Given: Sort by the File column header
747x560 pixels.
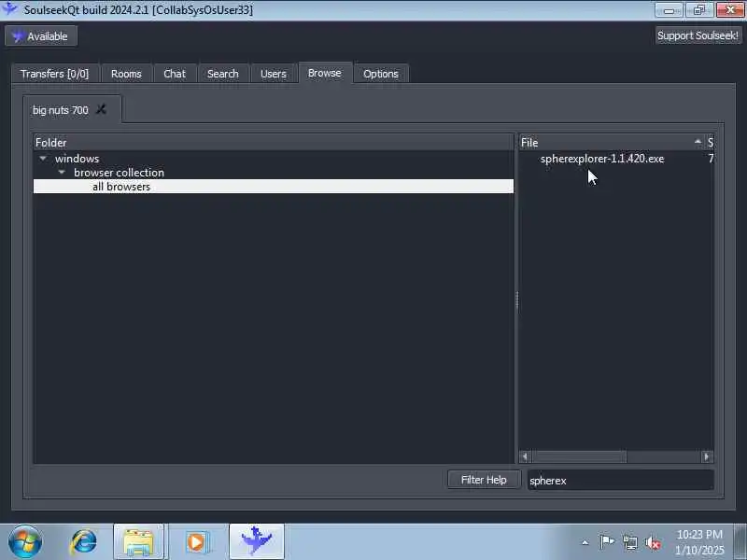Looking at the screenshot, I should pyautogui.click(x=612, y=143).
